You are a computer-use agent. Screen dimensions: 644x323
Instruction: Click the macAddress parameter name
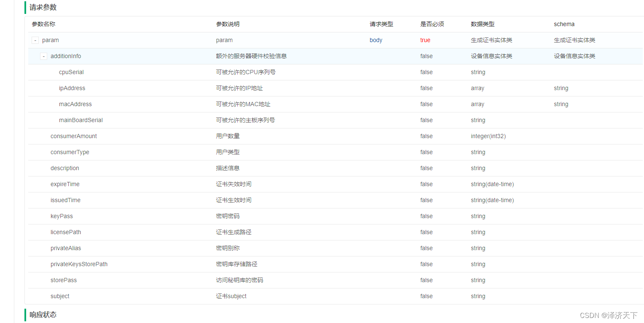point(75,104)
